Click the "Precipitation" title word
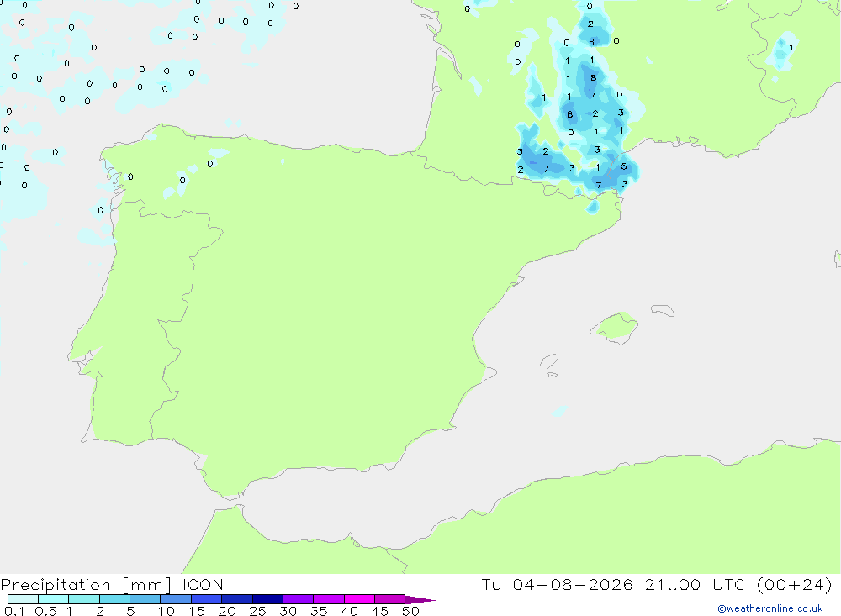The image size is (841, 616). tap(56, 585)
